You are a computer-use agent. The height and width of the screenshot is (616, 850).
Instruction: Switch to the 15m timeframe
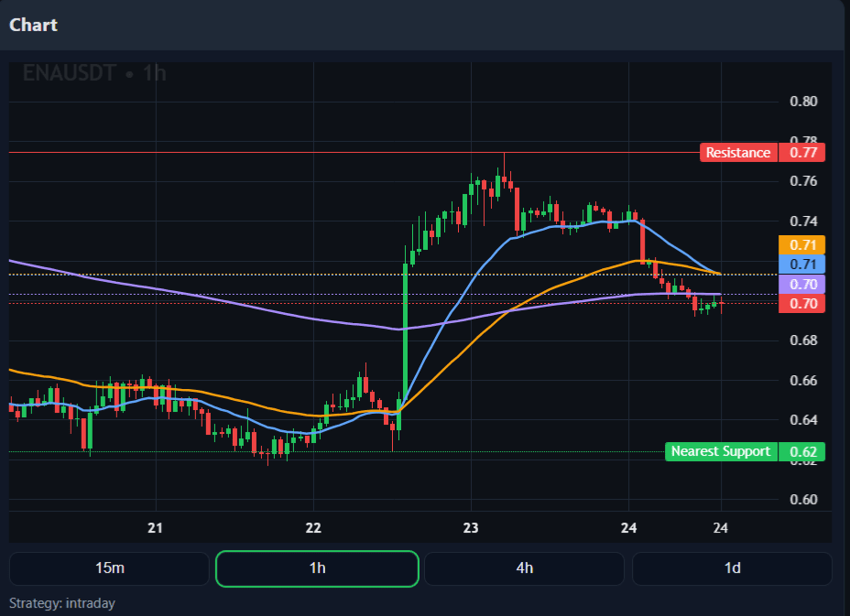(x=110, y=567)
